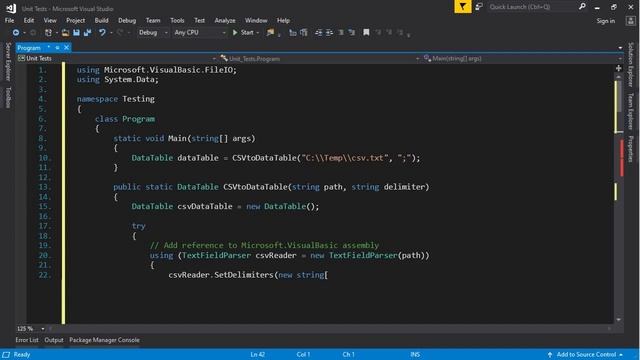The image size is (640, 360).
Task: Open the Window menu
Action: tap(256, 20)
